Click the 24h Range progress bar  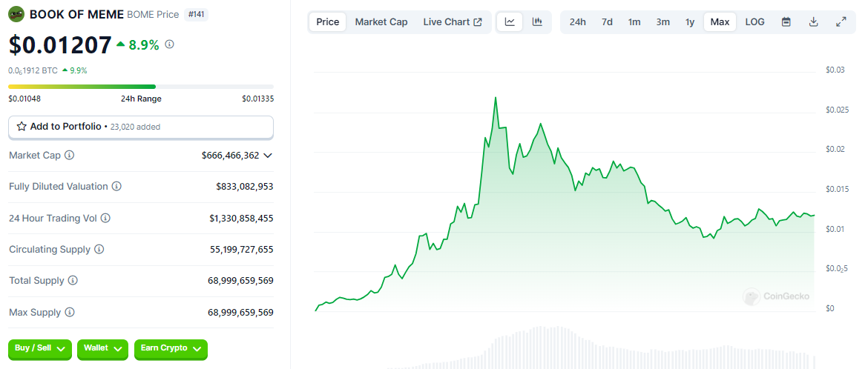(x=141, y=86)
